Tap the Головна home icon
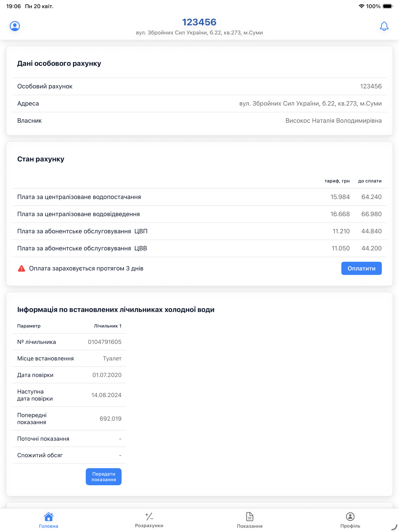 (49, 516)
